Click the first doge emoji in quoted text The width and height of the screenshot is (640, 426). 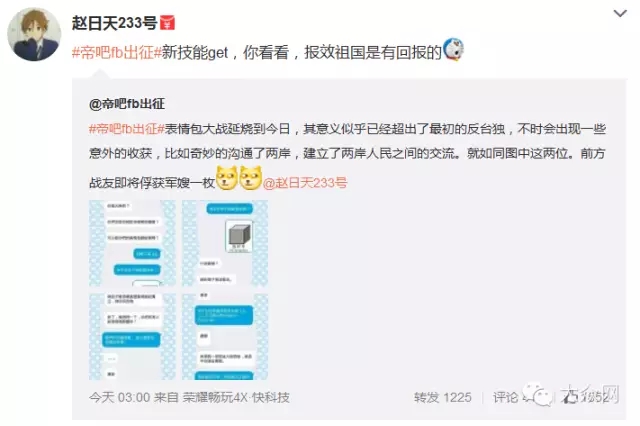227,178
